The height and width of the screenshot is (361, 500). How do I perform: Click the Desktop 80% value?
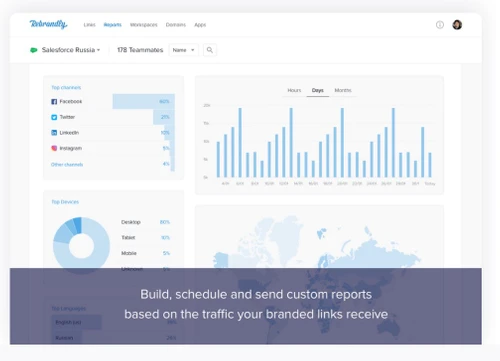point(165,222)
